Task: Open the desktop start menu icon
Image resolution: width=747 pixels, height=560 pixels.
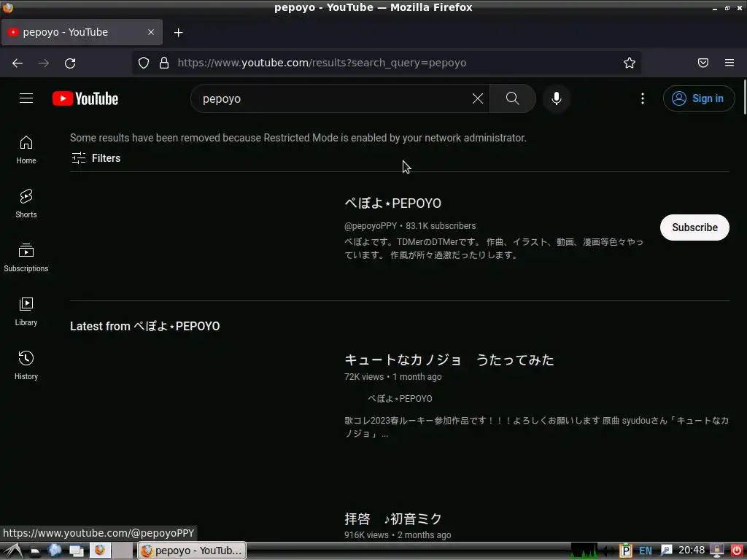Action: click(13, 551)
